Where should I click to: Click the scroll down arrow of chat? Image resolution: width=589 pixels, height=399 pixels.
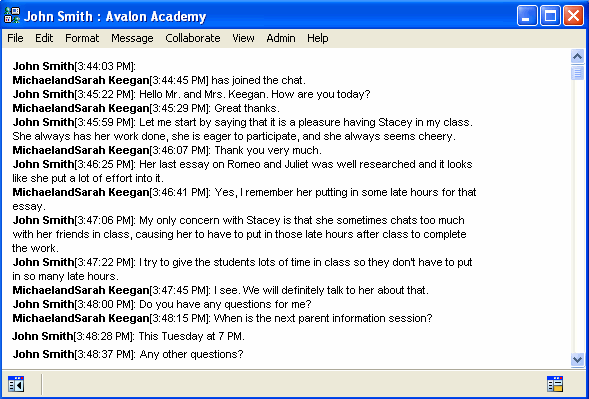pyautogui.click(x=577, y=360)
